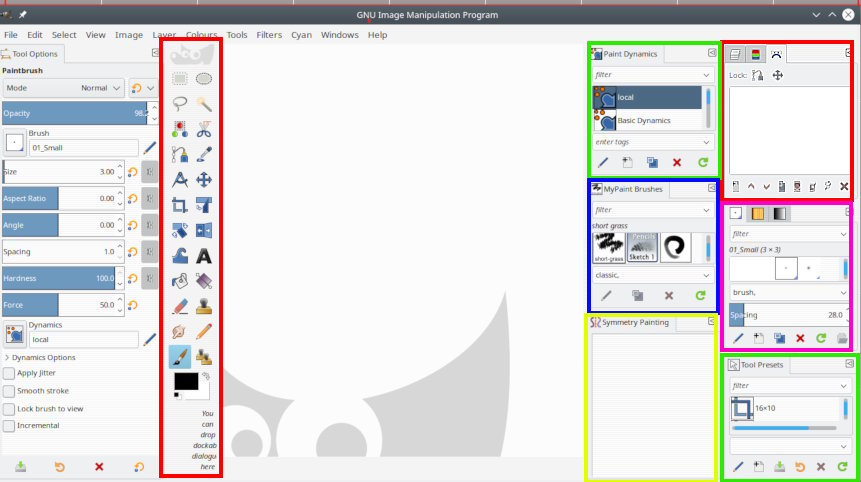Image resolution: width=861 pixels, height=482 pixels.
Task: Adjust the Opacity slider
Action: [76, 113]
